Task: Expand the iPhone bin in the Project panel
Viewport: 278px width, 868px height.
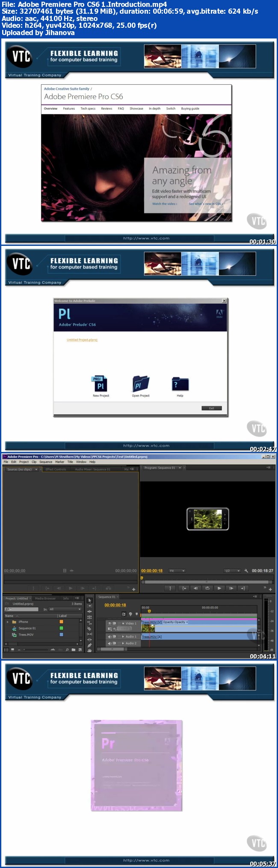Action: [x=8, y=622]
